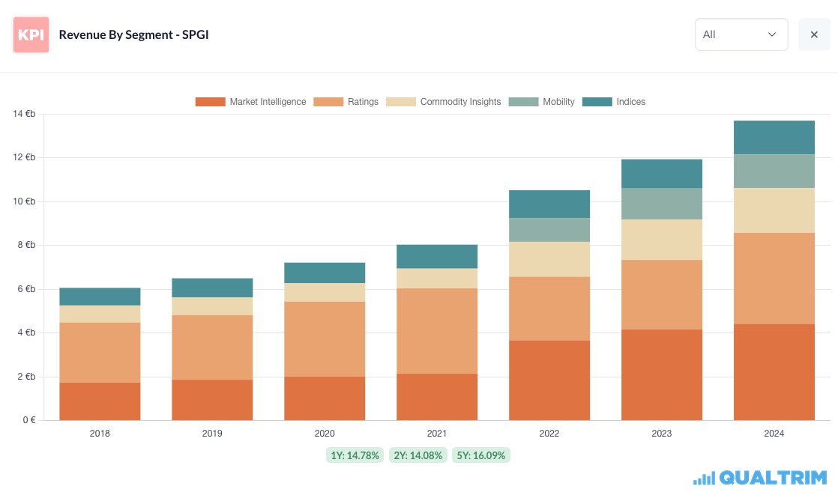Click the 12 €b axis label
The height and width of the screenshot is (504, 838).
click(24, 157)
